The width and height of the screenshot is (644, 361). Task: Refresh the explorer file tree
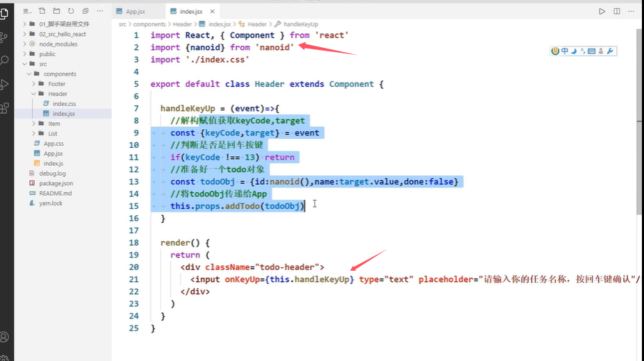[x=71, y=11]
